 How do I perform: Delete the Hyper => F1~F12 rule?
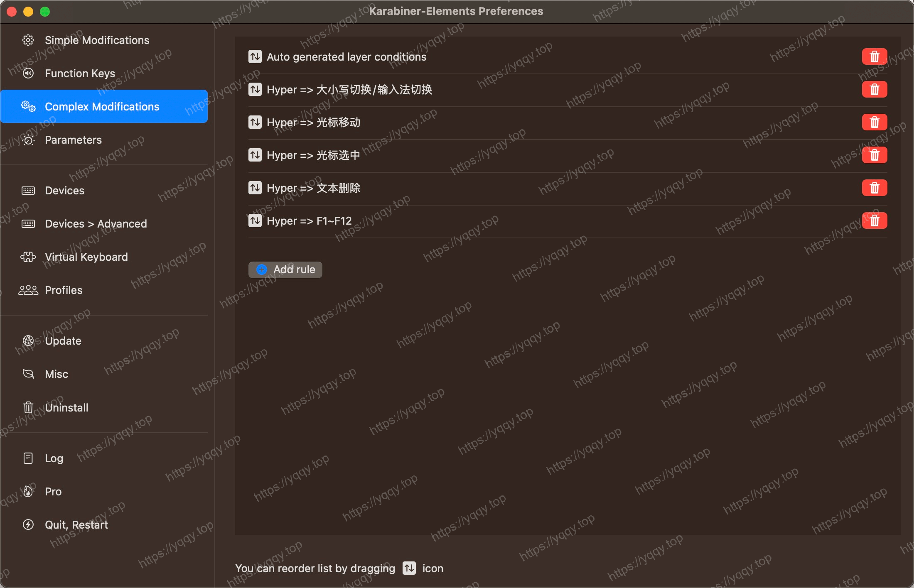coord(875,220)
